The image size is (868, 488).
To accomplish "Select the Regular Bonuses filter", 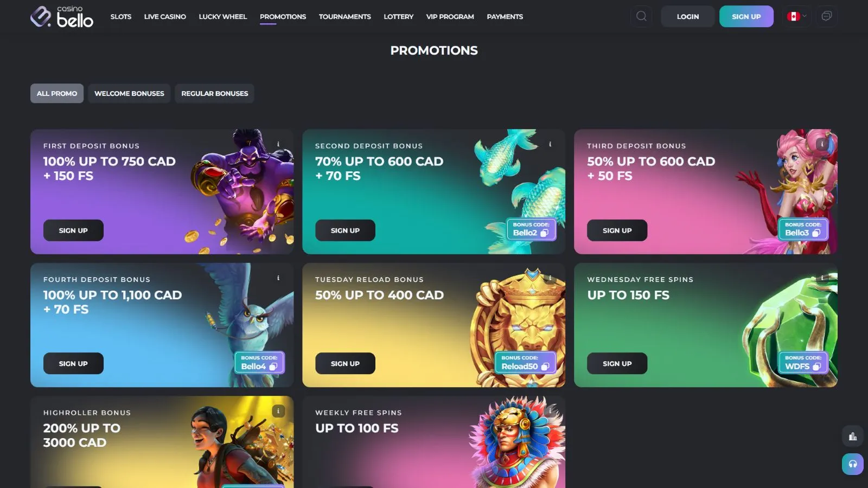I will [x=215, y=93].
